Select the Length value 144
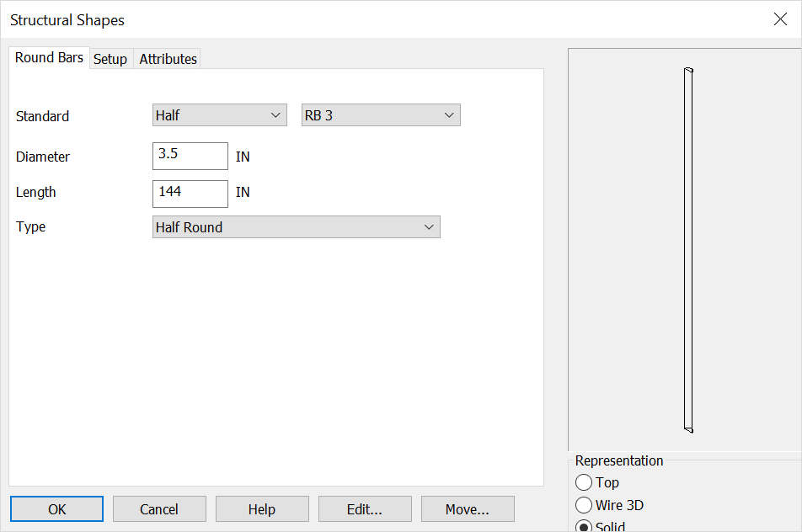Viewport: 802px width, 532px height. tap(190, 194)
